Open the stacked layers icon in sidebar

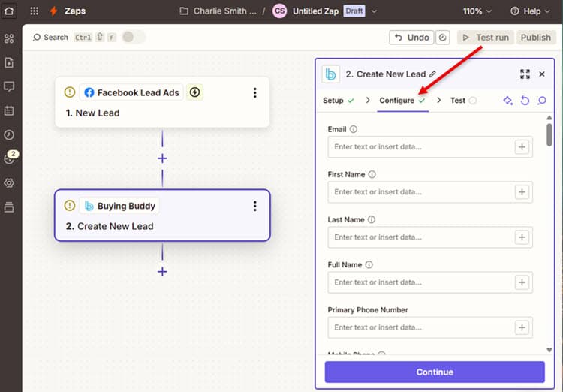tap(9, 207)
